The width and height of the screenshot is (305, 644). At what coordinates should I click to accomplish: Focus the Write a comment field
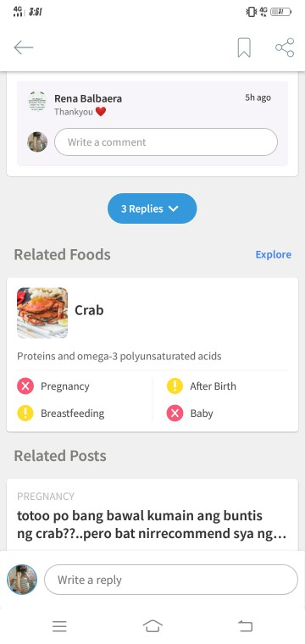166,142
